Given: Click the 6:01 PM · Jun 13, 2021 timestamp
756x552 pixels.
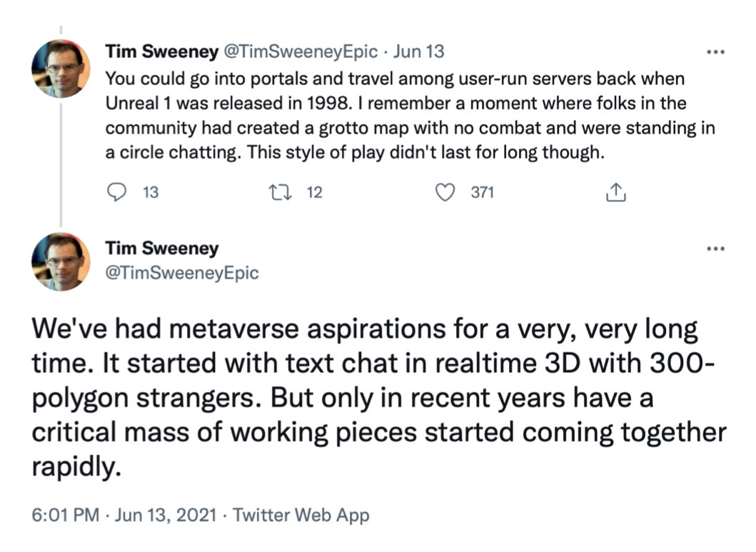Looking at the screenshot, I should pyautogui.click(x=124, y=515).
